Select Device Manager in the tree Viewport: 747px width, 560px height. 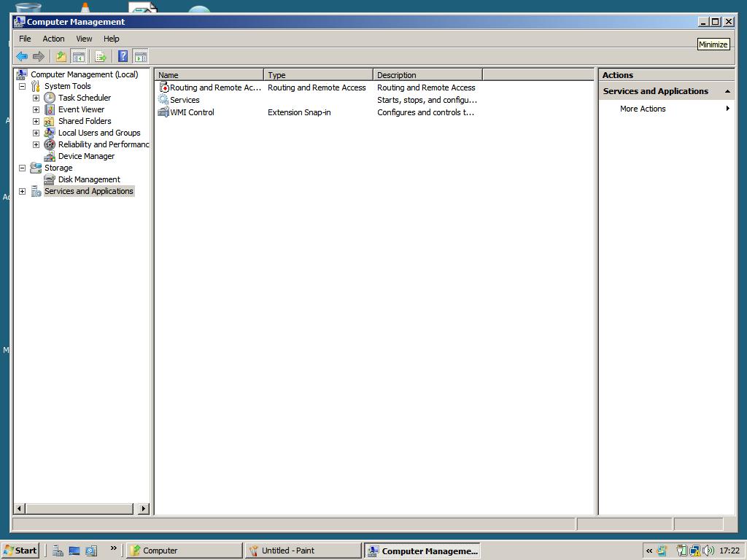click(x=86, y=156)
